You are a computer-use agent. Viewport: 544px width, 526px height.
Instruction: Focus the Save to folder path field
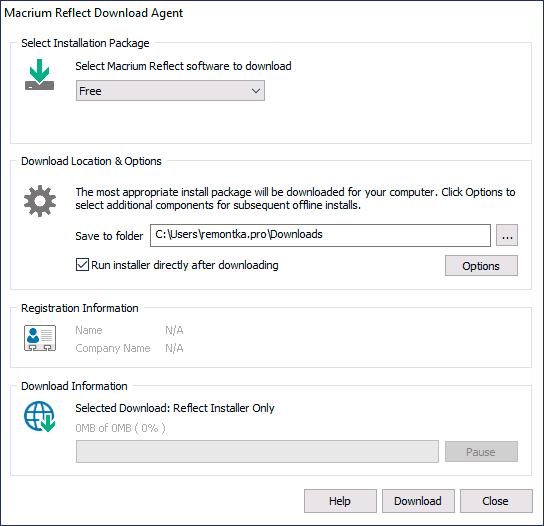pos(320,235)
